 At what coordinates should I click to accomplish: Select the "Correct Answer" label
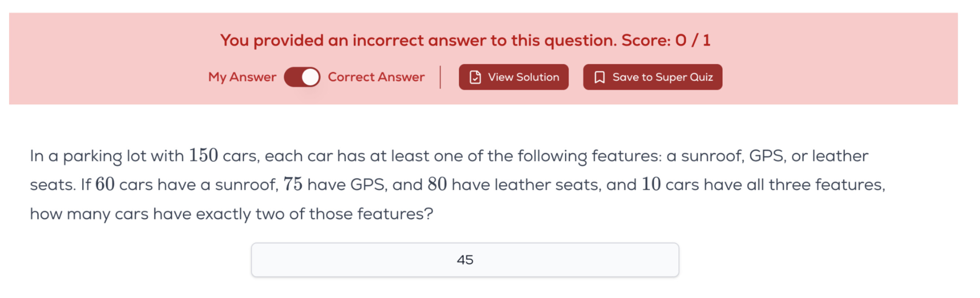click(376, 77)
